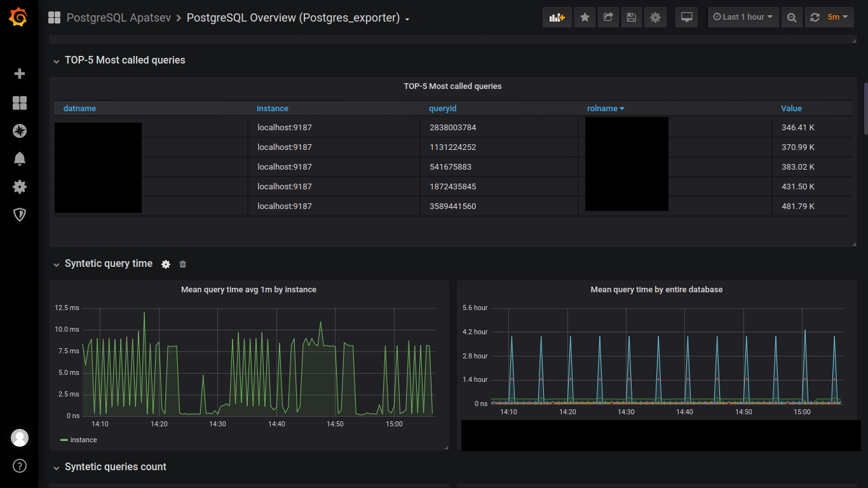Sort table by Value column header

point(791,109)
